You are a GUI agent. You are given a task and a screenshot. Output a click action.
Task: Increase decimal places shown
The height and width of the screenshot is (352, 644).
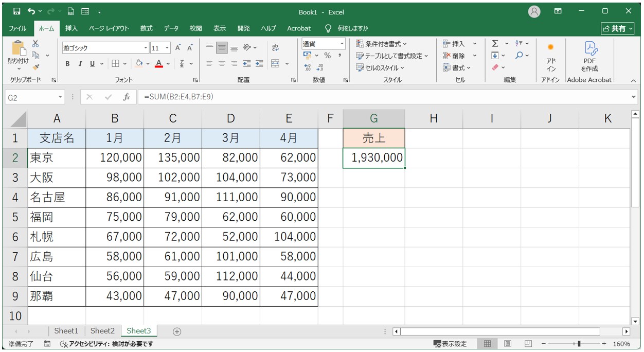(x=308, y=67)
